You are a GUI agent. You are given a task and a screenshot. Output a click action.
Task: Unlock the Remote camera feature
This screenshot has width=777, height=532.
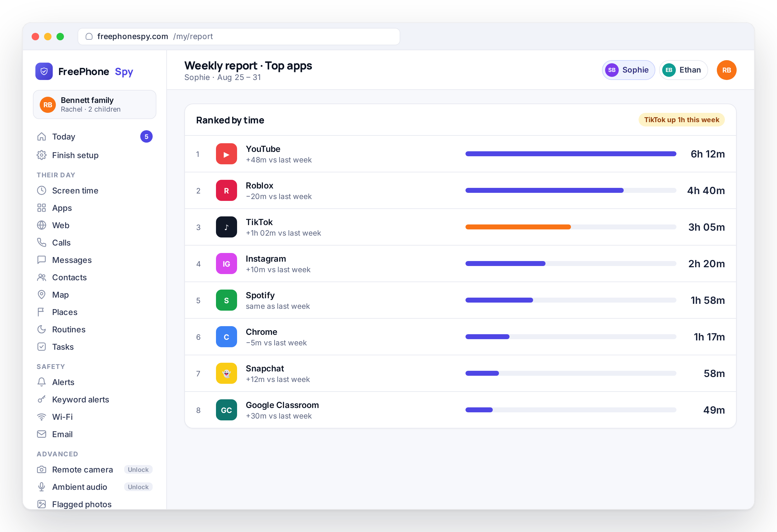click(x=138, y=470)
